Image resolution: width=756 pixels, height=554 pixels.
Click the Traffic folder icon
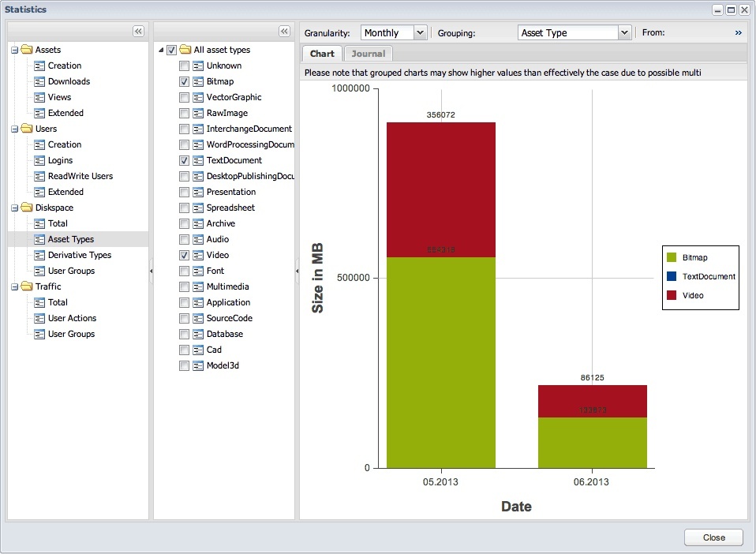pyautogui.click(x=27, y=286)
